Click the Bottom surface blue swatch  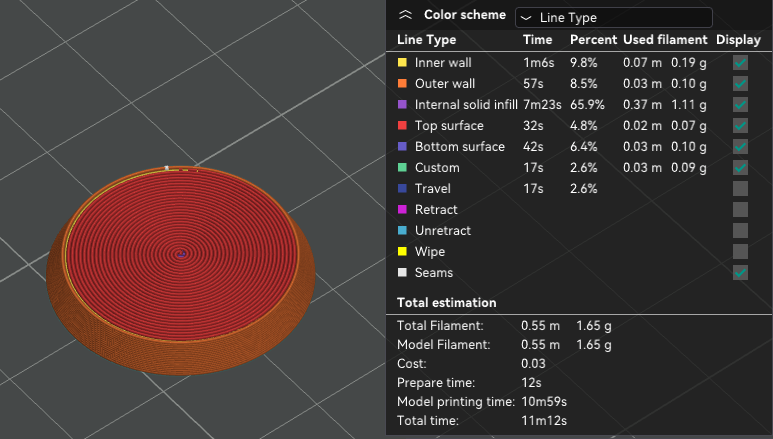[402, 146]
